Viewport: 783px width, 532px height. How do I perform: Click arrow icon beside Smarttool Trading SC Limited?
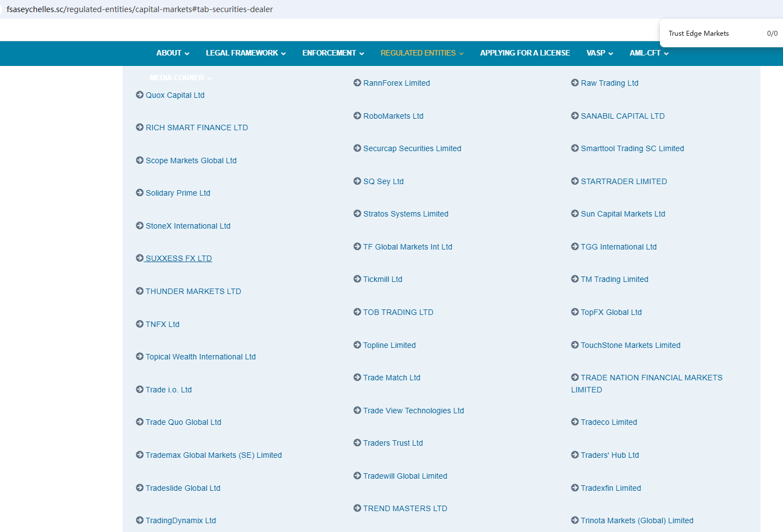tap(575, 148)
